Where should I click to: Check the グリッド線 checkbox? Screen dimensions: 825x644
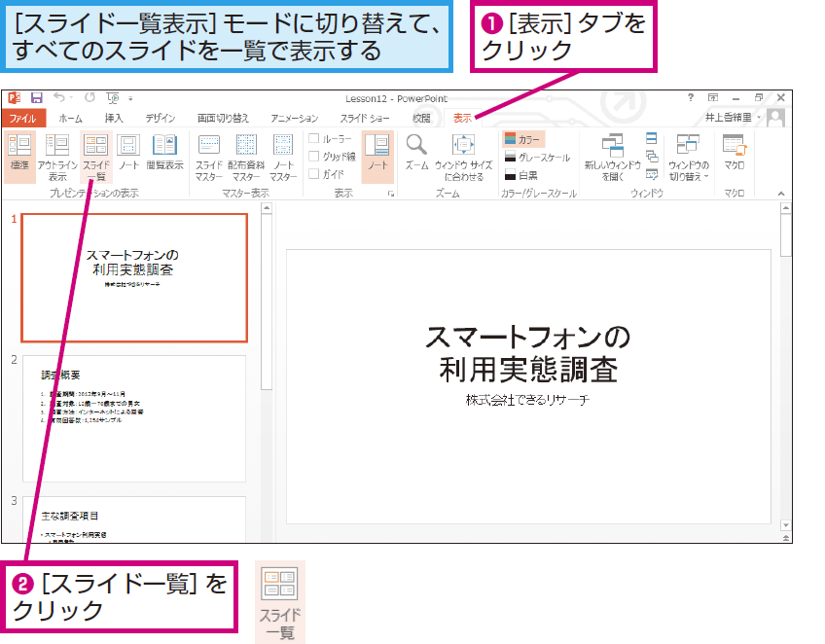(314, 156)
